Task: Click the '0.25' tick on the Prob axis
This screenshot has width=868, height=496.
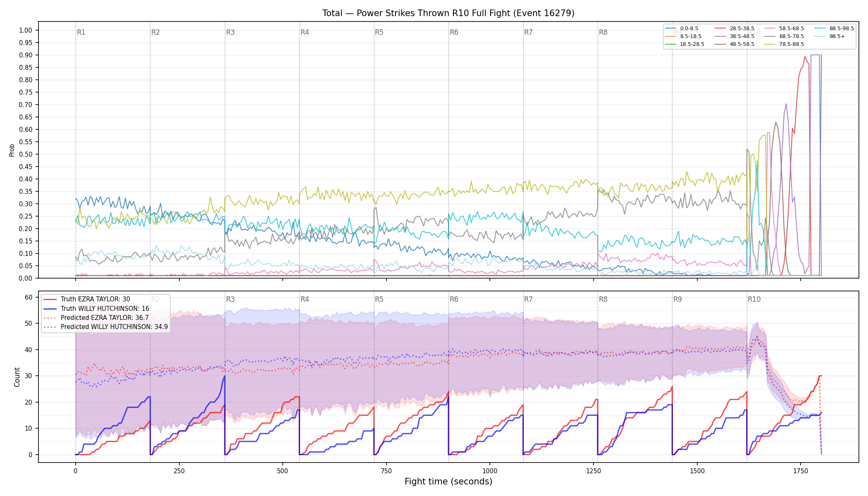Action: tap(26, 216)
